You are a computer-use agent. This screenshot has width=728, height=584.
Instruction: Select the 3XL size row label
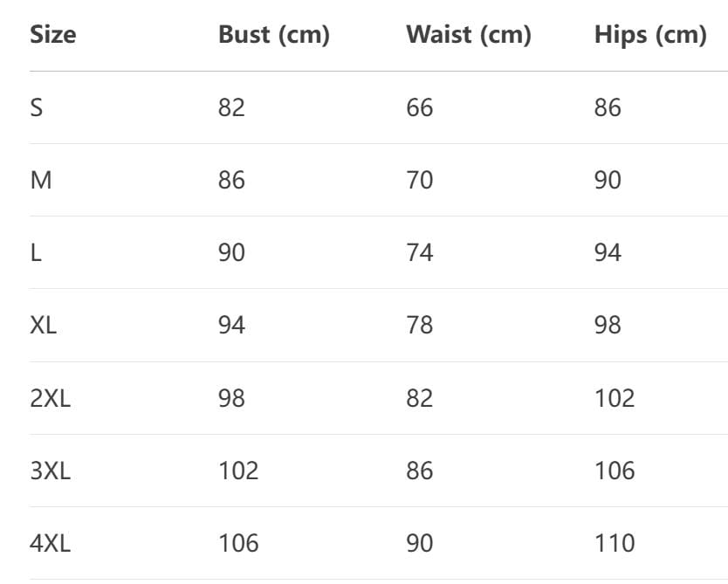coord(50,471)
